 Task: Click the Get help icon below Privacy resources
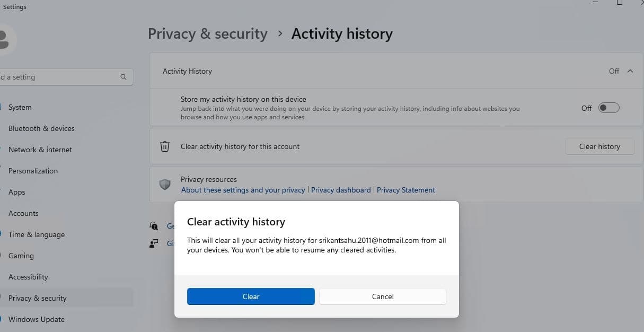(154, 226)
